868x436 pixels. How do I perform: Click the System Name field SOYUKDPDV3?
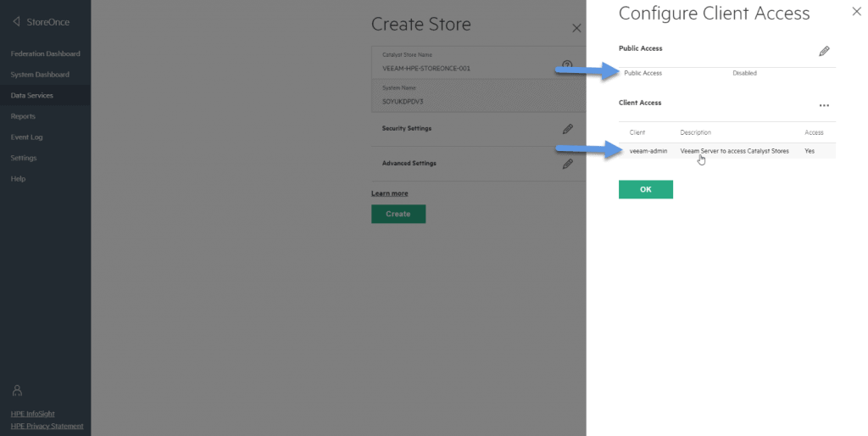(x=478, y=96)
